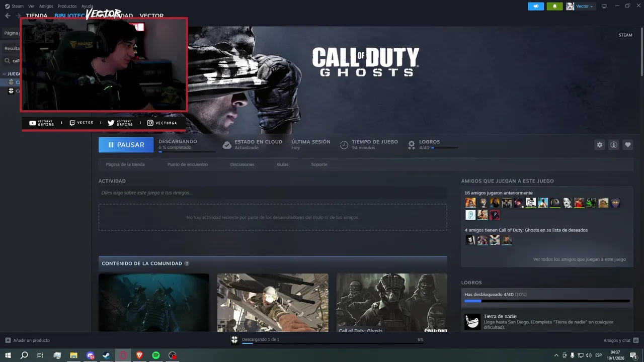Viewport: 644px width, 362px height.
Task: Open game settings gear icon
Action: pos(599,145)
